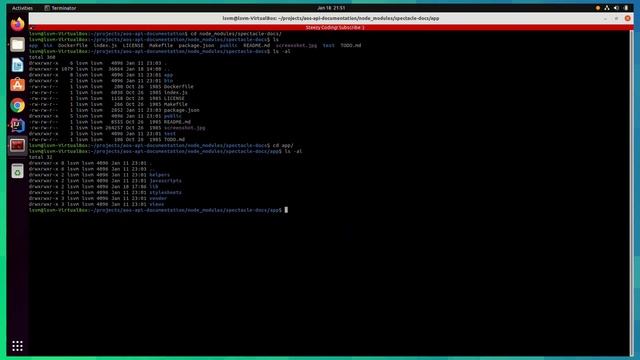Open IntelliJ IDEA from the dock
Screen dimensions: 640x360
point(17,125)
